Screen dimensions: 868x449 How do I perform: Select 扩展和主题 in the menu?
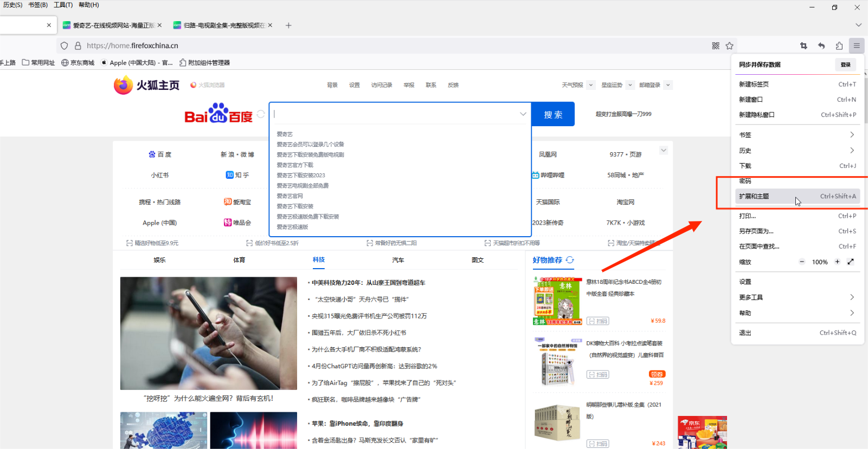(x=798, y=196)
